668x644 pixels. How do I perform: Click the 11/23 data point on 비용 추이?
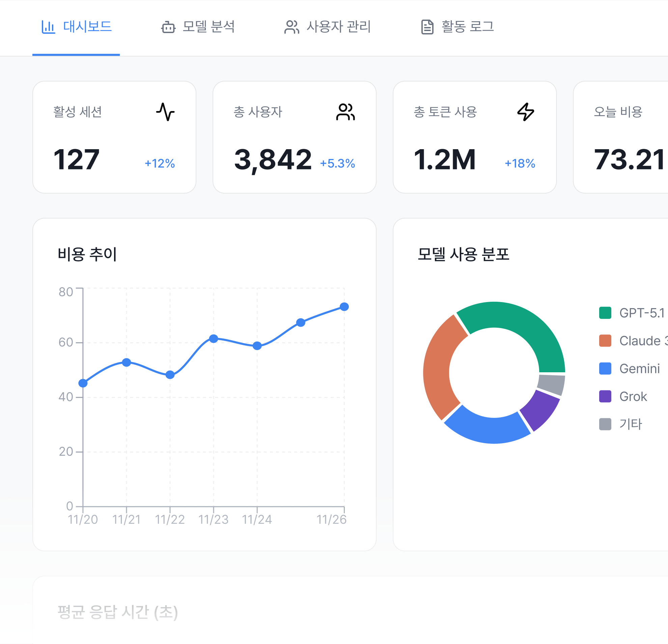click(x=214, y=339)
